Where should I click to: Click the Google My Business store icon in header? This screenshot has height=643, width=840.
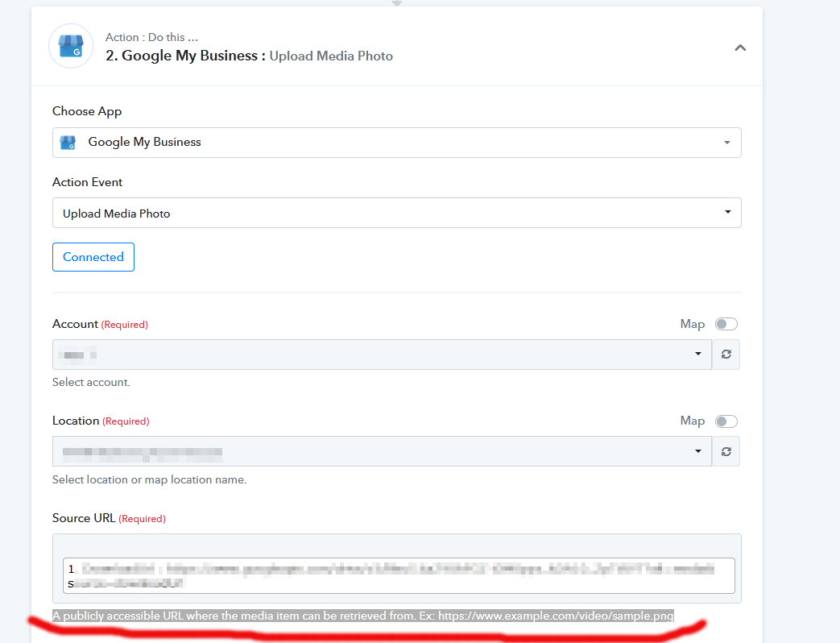(71, 46)
